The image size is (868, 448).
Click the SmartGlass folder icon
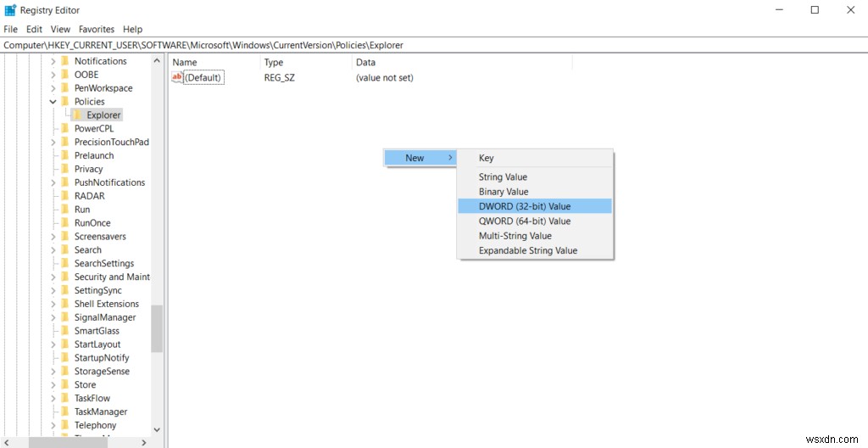click(x=64, y=330)
